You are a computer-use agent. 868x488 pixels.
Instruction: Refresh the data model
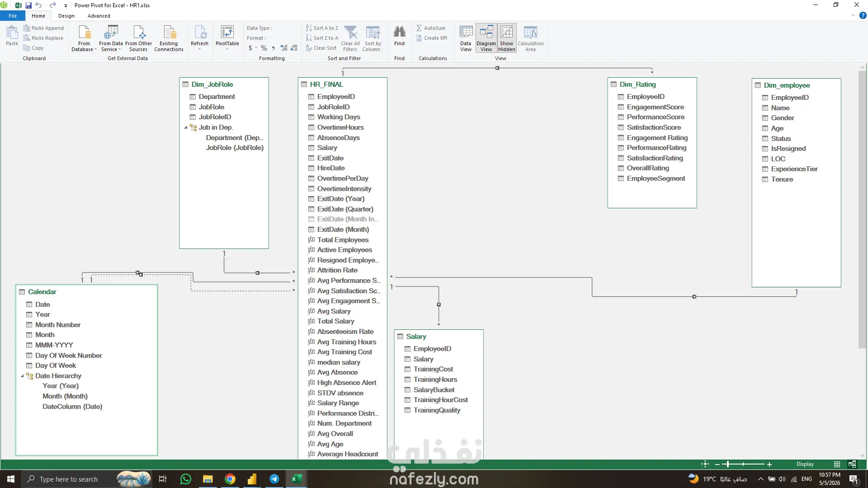pyautogui.click(x=199, y=37)
